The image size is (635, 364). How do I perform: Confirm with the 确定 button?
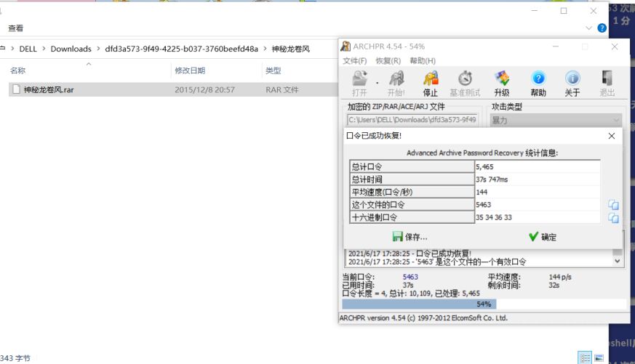point(543,237)
